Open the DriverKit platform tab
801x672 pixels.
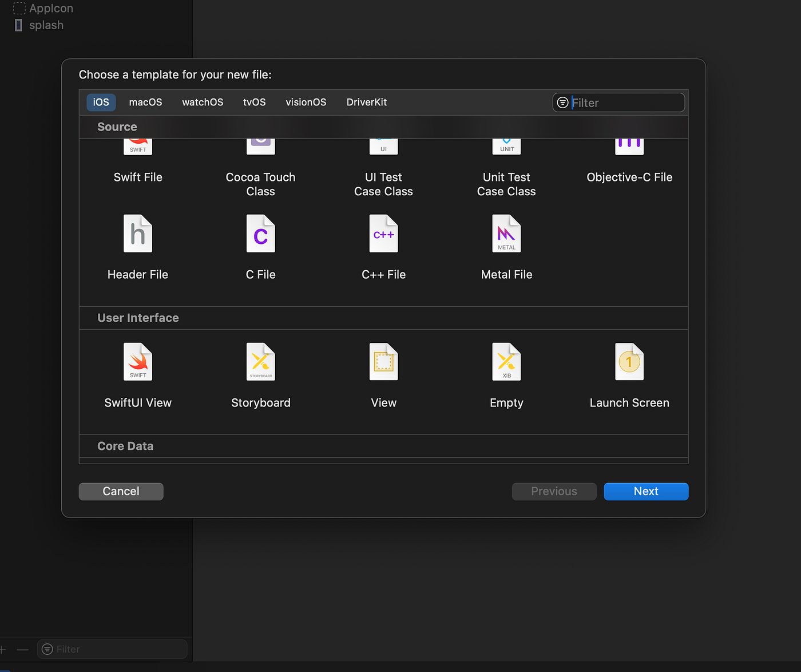[x=367, y=102]
